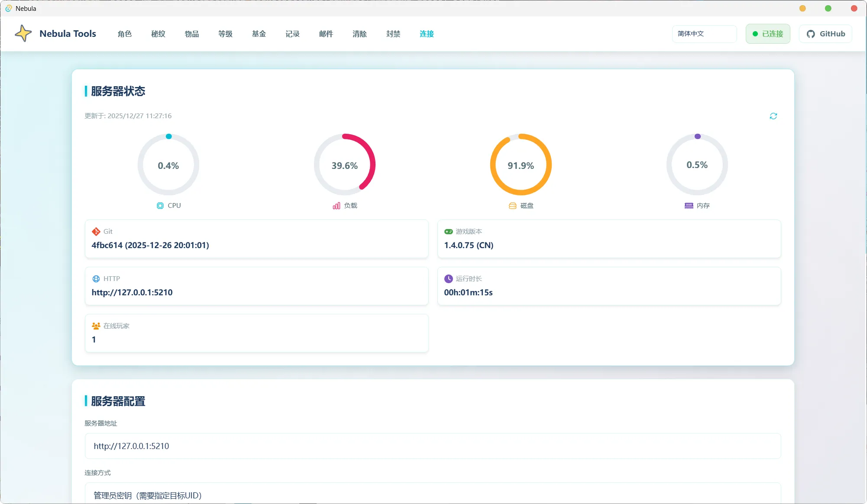Click the refresh server status icon
The width and height of the screenshot is (867, 504).
click(773, 116)
